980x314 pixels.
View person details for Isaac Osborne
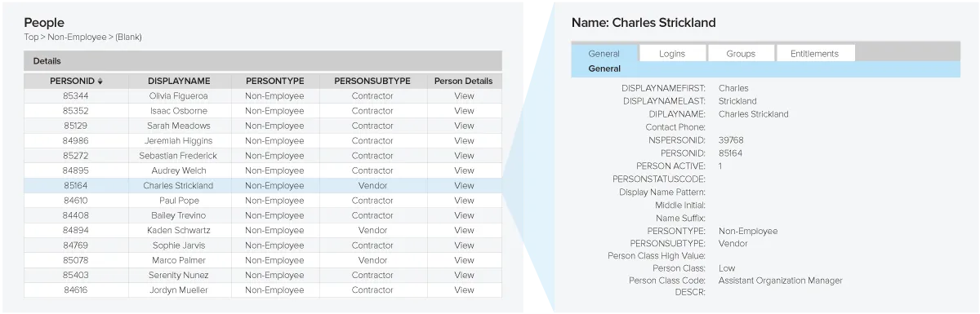click(x=464, y=111)
